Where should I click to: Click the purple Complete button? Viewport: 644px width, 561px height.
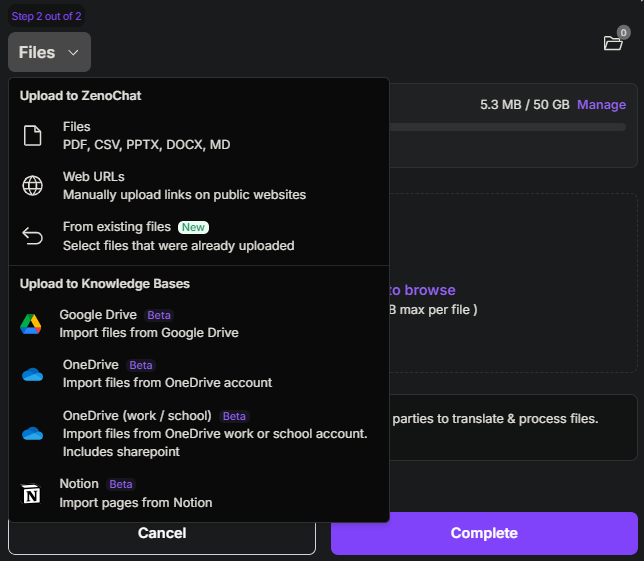(x=484, y=533)
